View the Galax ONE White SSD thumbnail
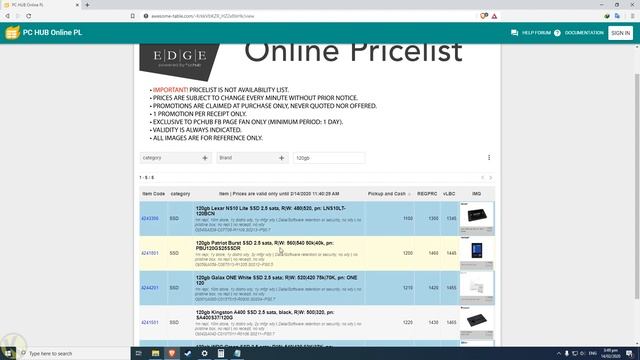 click(x=477, y=288)
